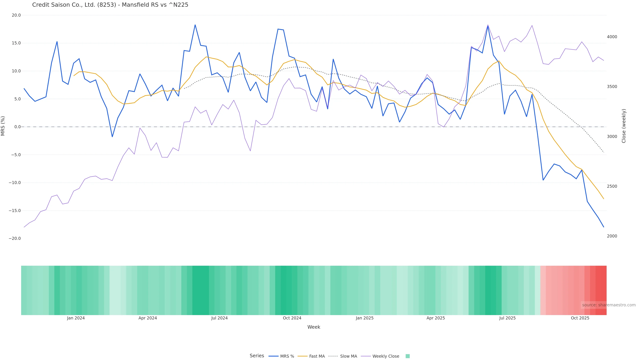
Task: Click the green heatmap legend swatch
Action: (x=408, y=356)
